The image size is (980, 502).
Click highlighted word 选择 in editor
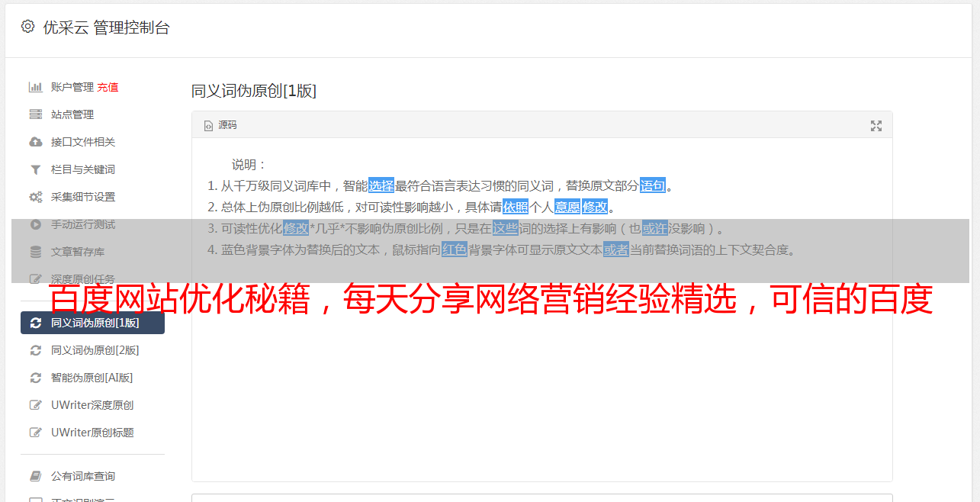pyautogui.click(x=381, y=185)
